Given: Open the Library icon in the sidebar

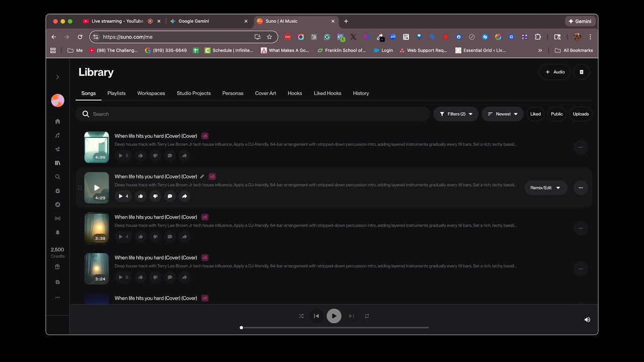Looking at the screenshot, I should point(57,163).
